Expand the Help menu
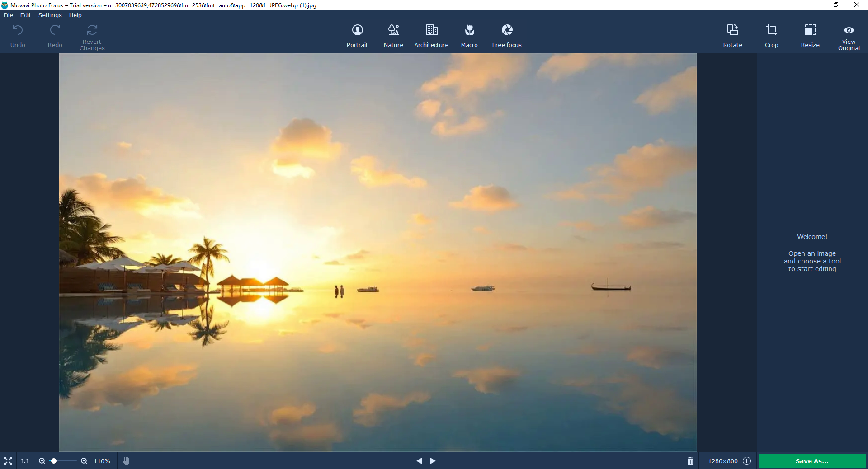This screenshot has width=868, height=469. (75, 15)
